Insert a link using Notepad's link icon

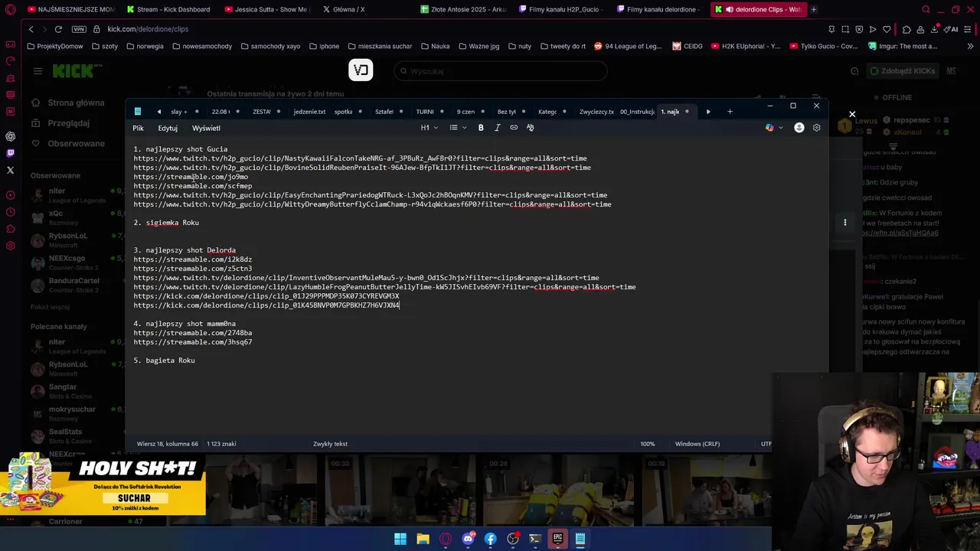click(x=514, y=128)
